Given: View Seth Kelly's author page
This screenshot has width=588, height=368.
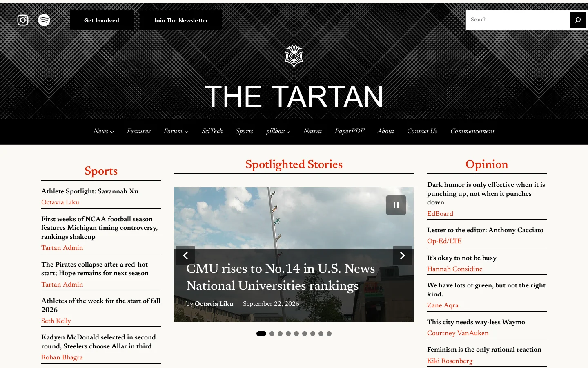Looking at the screenshot, I should coord(56,321).
